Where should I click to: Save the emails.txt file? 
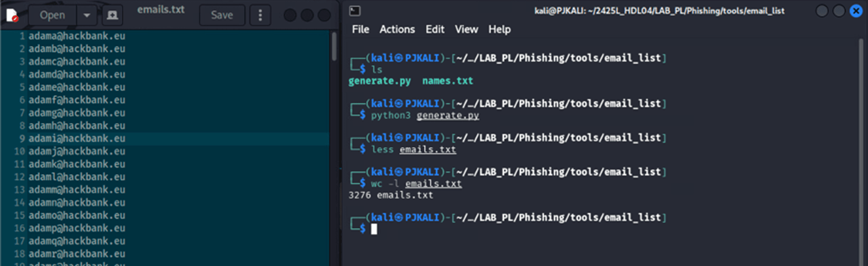[222, 15]
